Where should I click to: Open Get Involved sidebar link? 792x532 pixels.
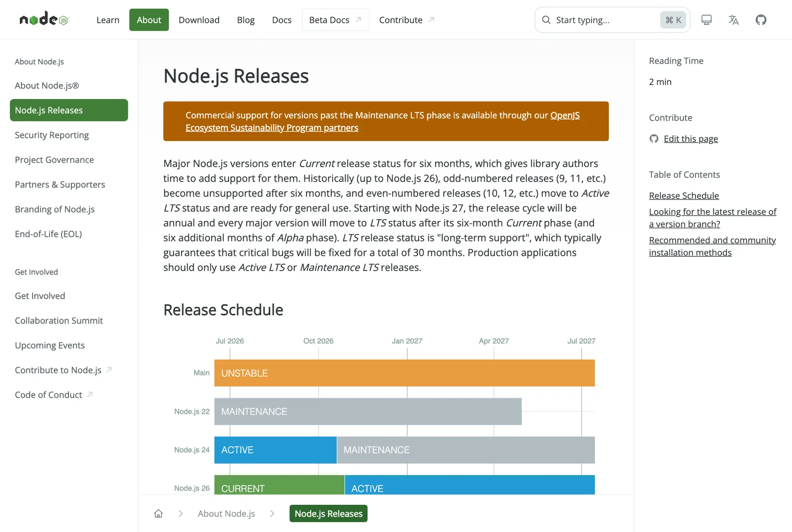[x=40, y=295]
